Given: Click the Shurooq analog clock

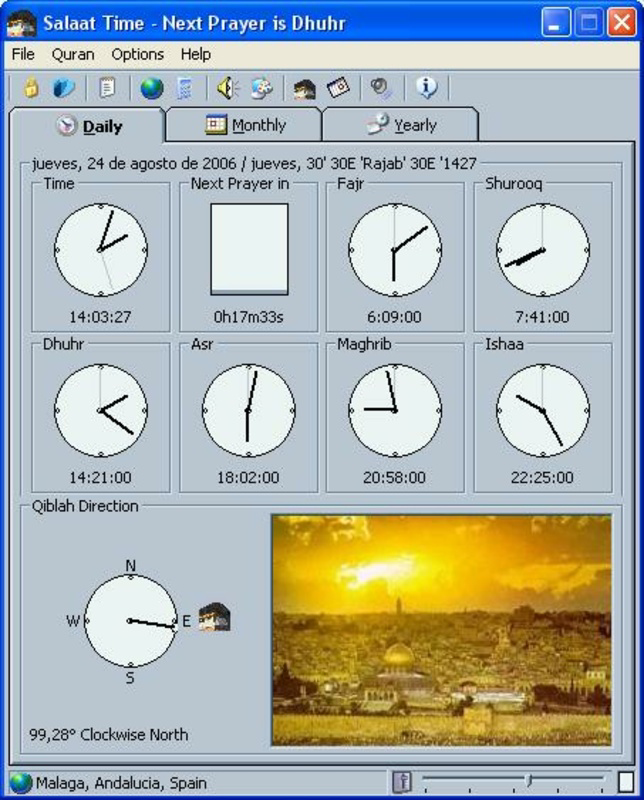Looking at the screenshot, I should point(543,250).
